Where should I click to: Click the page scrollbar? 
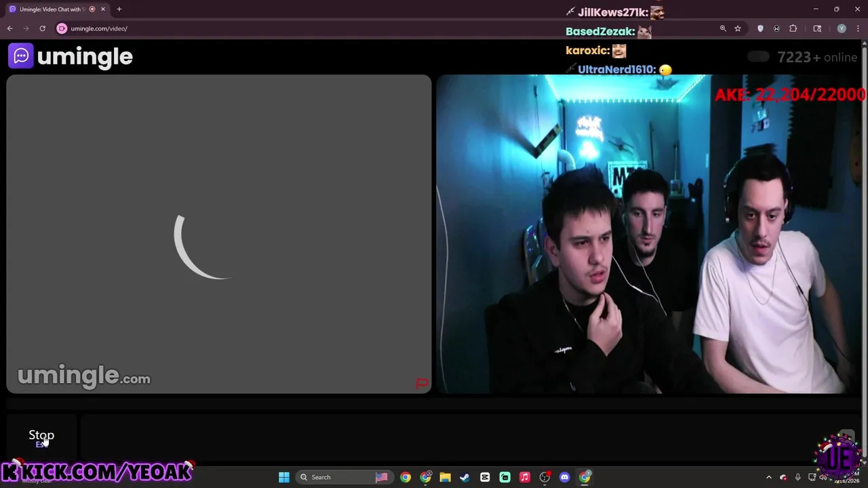tap(864, 251)
